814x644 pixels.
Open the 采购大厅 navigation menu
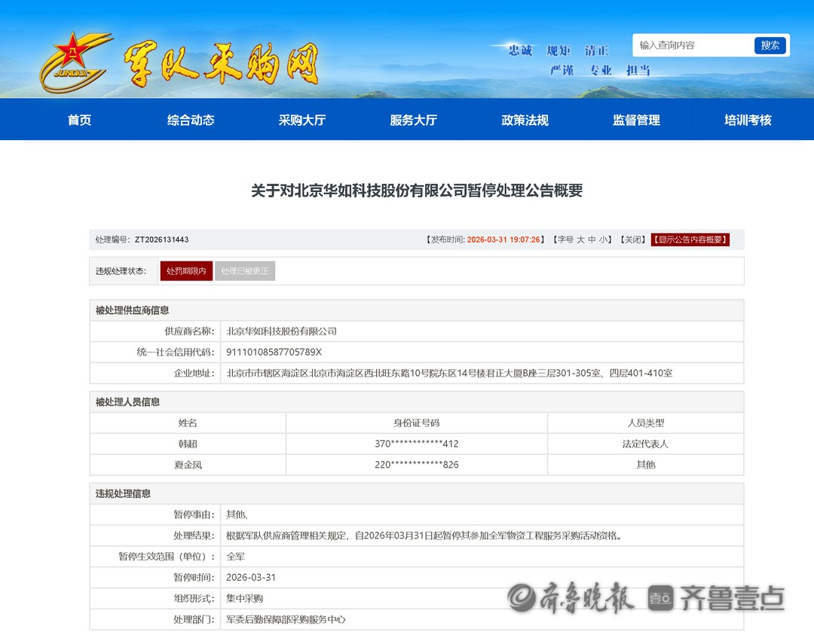[302, 120]
